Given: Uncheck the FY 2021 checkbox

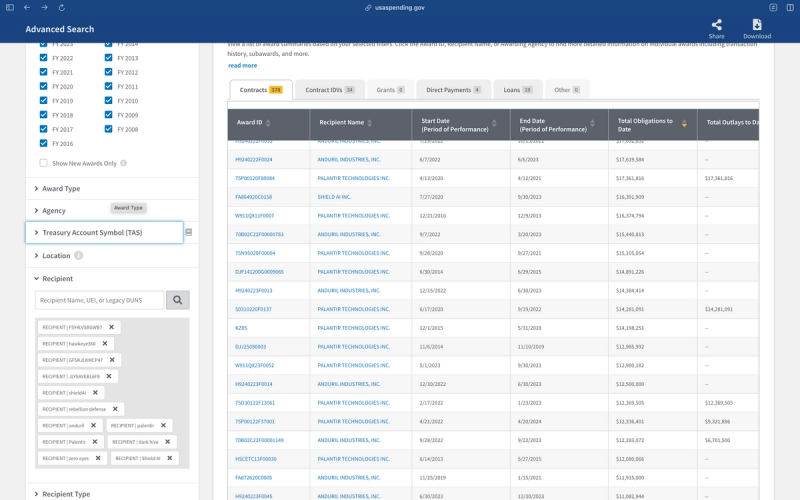Looking at the screenshot, I should point(43,72).
